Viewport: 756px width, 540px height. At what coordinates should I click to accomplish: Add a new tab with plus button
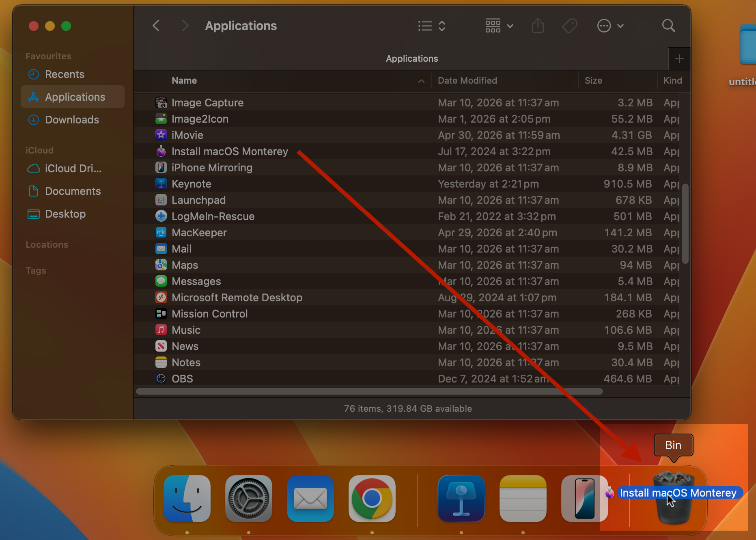(679, 59)
